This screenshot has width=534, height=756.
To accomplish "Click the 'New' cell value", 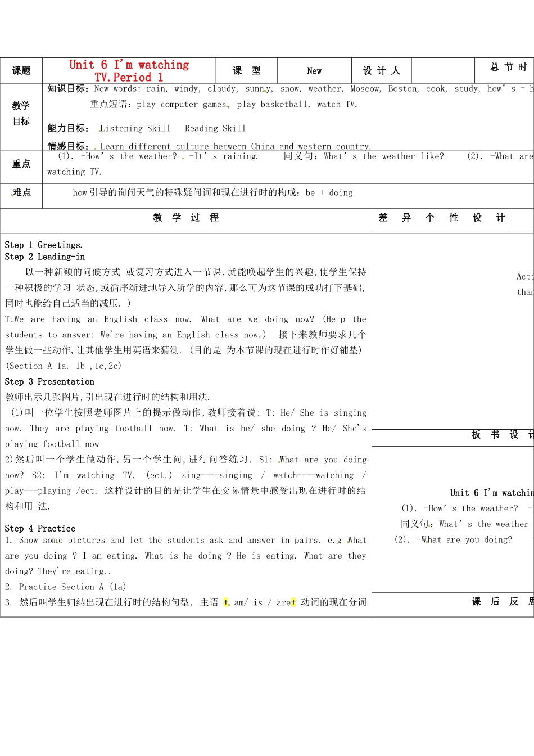I will pos(314,71).
